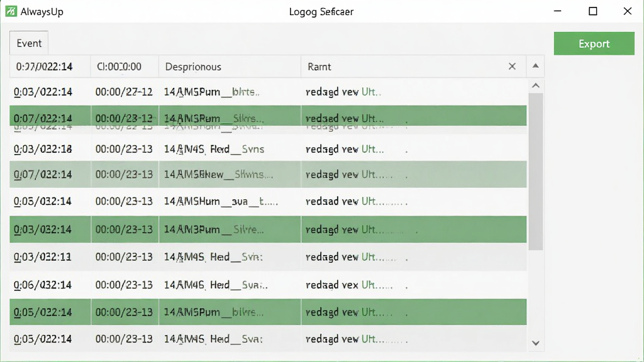Click the scroll down arrow of the list
The image size is (644, 362).
point(536,343)
